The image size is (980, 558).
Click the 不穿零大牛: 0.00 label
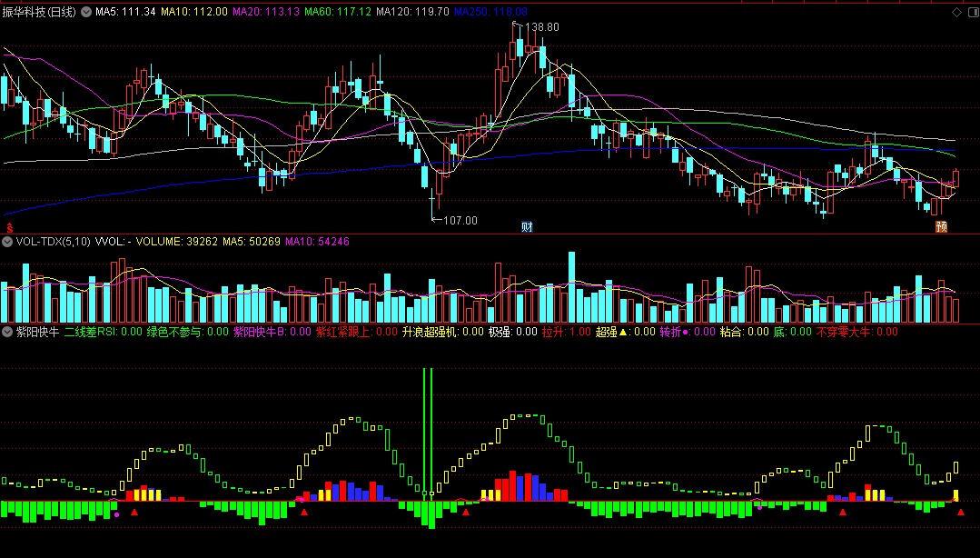(856, 332)
